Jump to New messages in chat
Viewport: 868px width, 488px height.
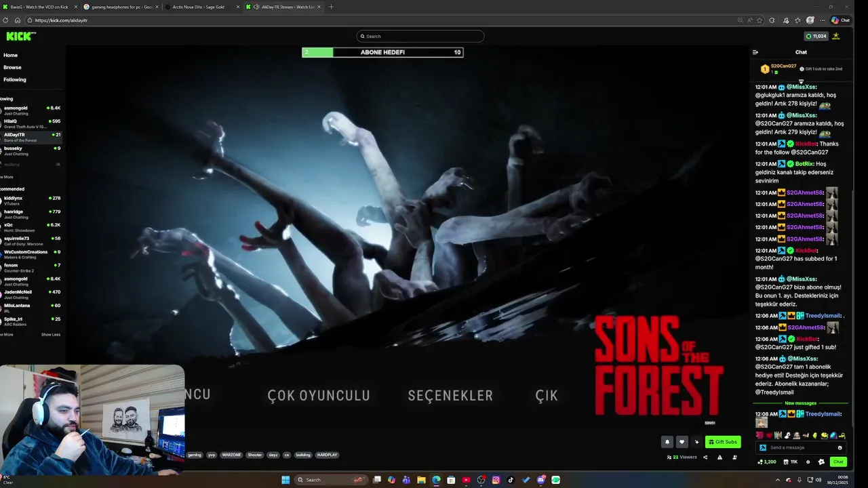click(801, 403)
